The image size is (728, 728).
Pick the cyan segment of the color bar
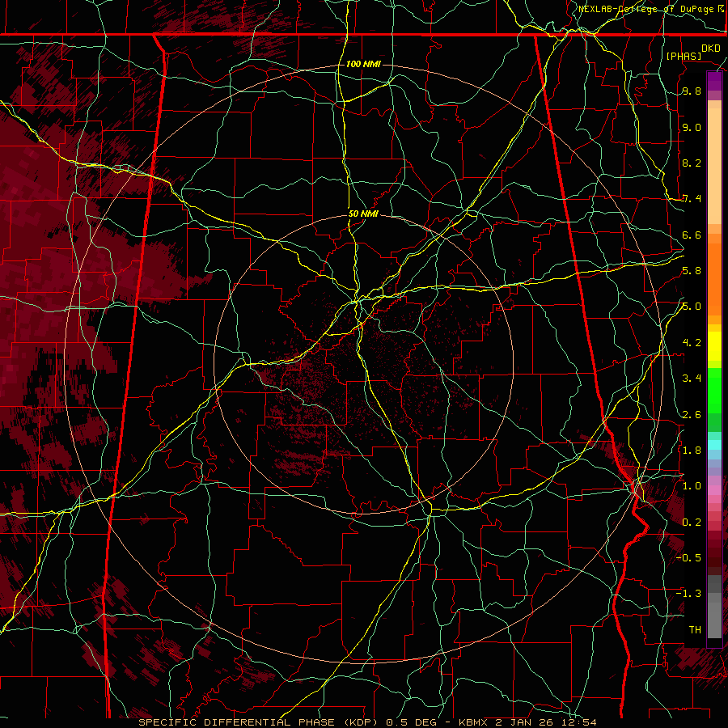click(x=714, y=444)
